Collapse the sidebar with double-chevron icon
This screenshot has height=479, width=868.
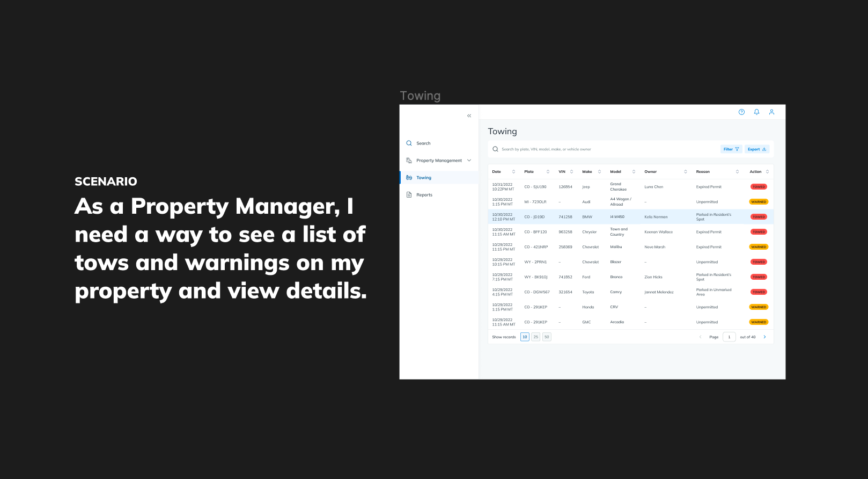tap(469, 115)
